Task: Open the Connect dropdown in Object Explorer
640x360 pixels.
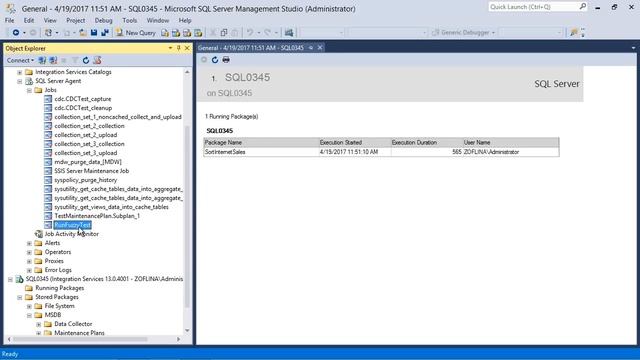Action: click(20, 60)
